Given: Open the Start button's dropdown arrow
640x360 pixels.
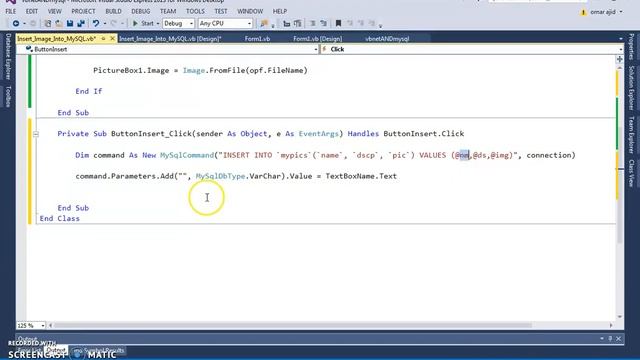Looking at the screenshot, I should coord(158,24).
